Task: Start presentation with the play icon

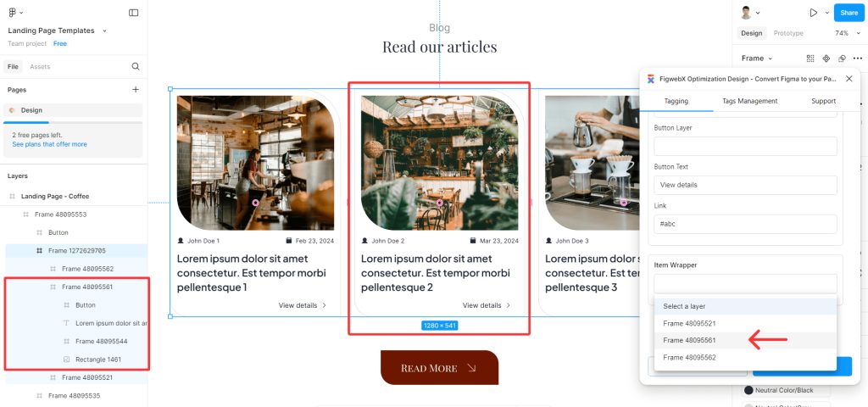Action: 813,12
